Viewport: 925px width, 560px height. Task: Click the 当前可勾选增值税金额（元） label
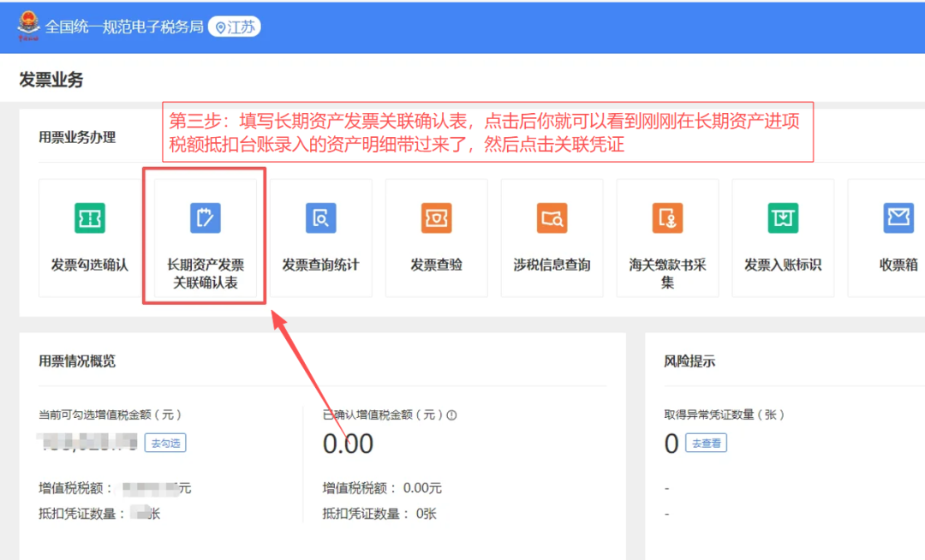tap(110, 415)
